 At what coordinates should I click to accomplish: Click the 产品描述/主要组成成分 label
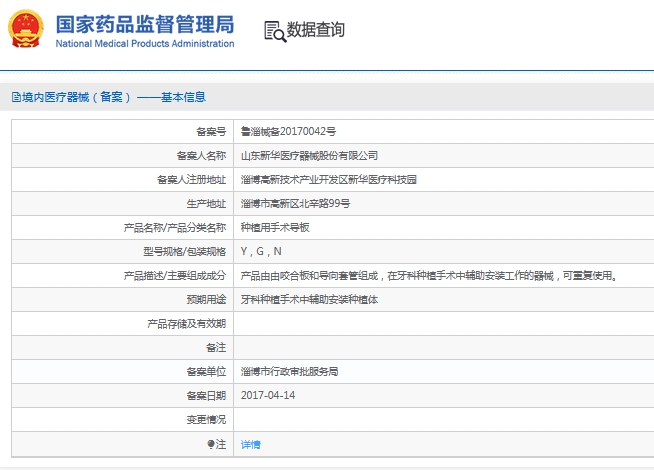point(175,276)
